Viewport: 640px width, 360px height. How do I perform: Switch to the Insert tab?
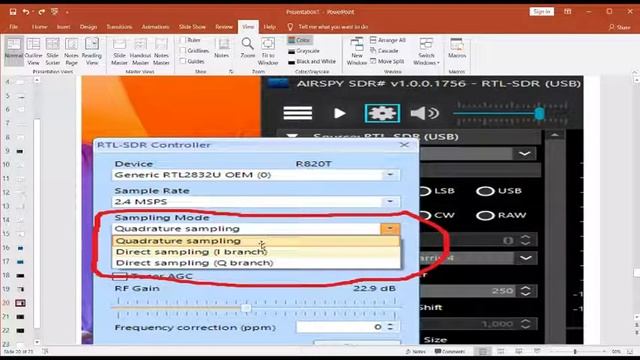pos(63,27)
